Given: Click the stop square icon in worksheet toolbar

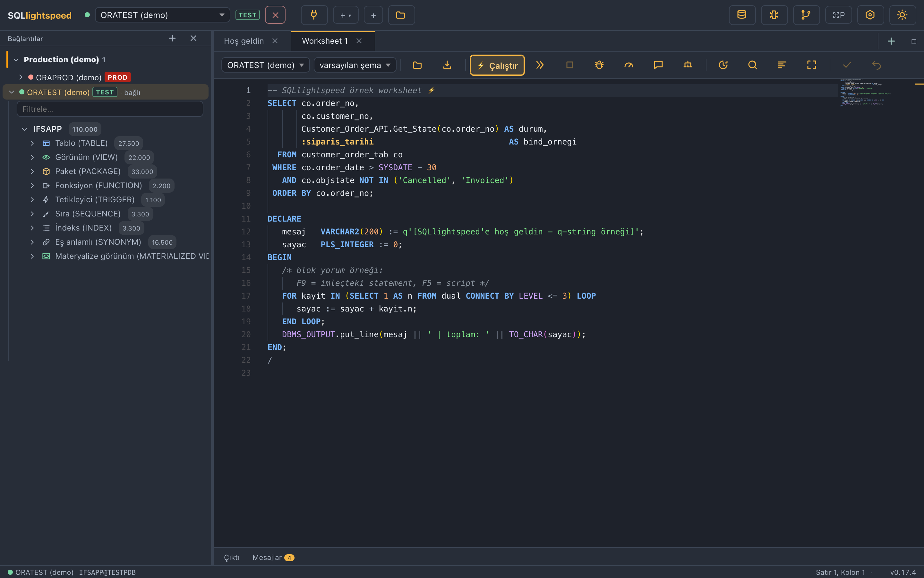Looking at the screenshot, I should (x=570, y=65).
